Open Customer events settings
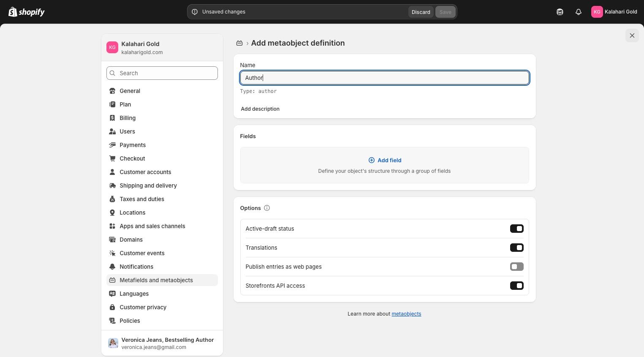This screenshot has width=644, height=357. [x=142, y=253]
